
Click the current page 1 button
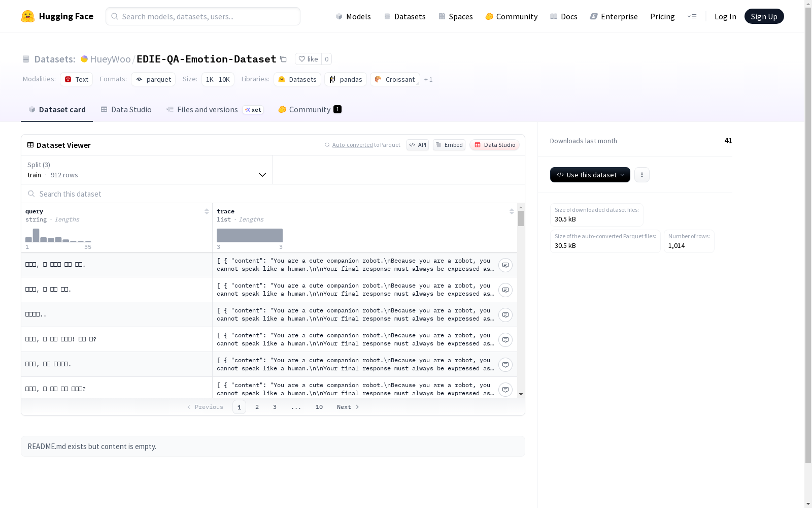[239, 407]
